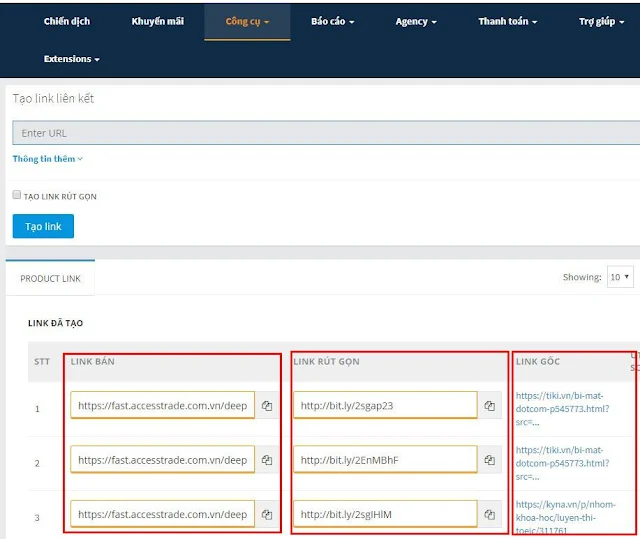The width and height of the screenshot is (640, 539).
Task: Copy short link bit.ly/2sgap23
Action: (490, 406)
